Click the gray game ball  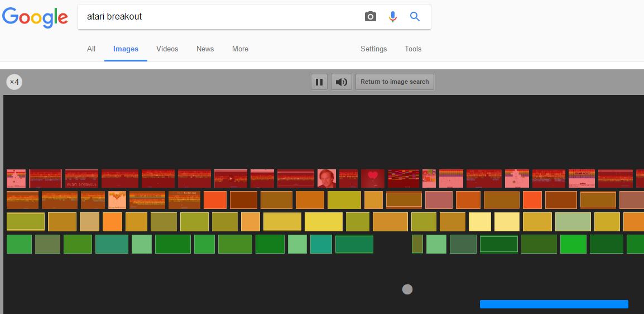[407, 289]
